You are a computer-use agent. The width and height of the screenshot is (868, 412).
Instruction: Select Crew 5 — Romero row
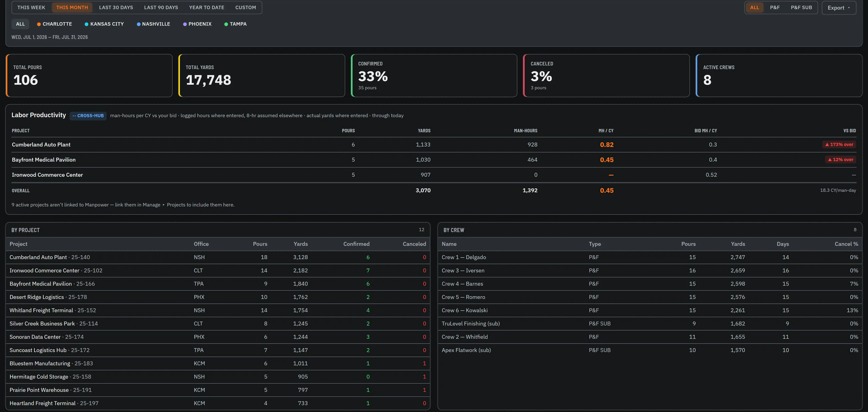click(x=650, y=297)
